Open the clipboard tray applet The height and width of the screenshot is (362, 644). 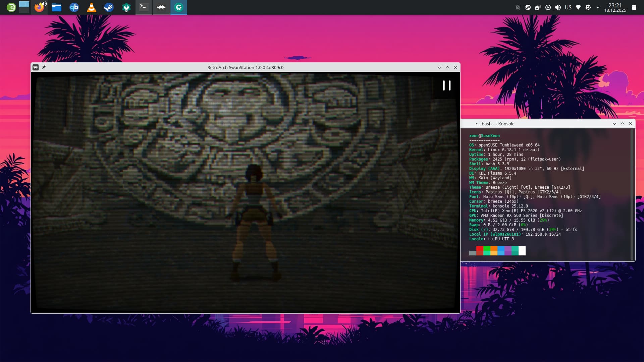click(x=538, y=7)
